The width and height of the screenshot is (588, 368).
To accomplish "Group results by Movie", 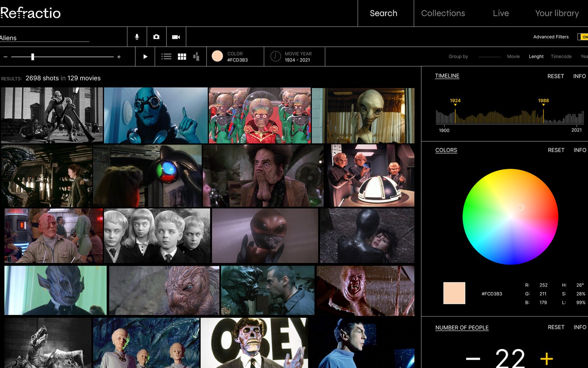I will [513, 57].
